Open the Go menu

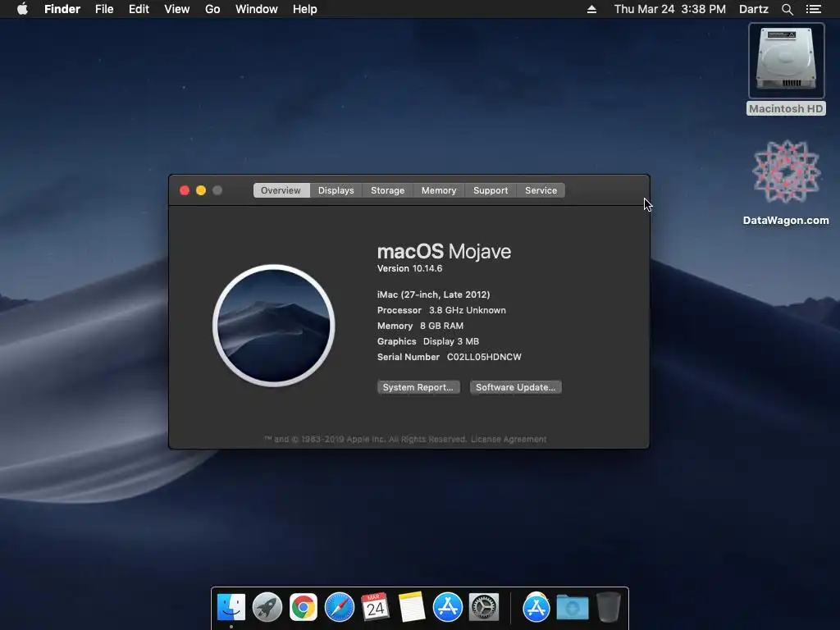coord(212,9)
